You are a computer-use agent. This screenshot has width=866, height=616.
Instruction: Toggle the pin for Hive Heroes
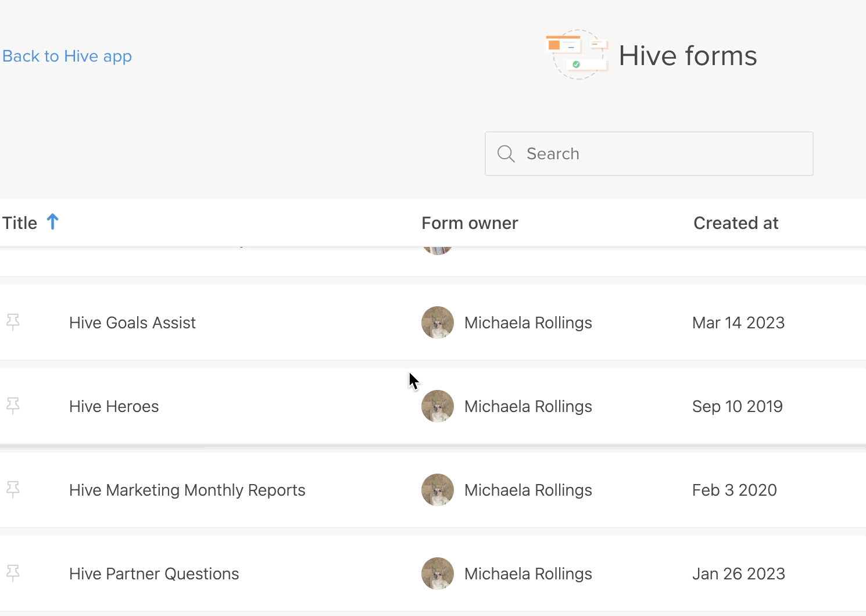click(13, 406)
